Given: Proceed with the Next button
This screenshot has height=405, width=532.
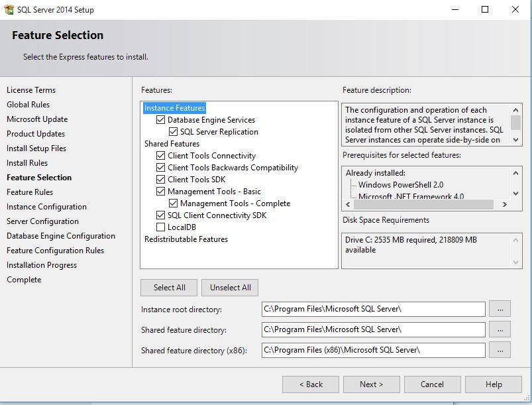Looking at the screenshot, I should 372,384.
